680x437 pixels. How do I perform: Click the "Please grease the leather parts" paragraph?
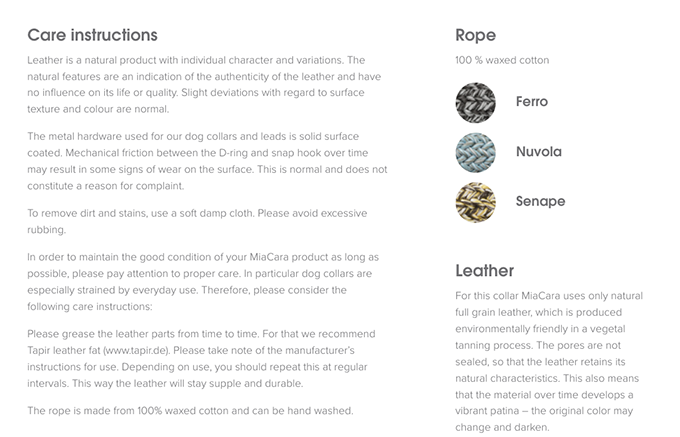(x=199, y=358)
